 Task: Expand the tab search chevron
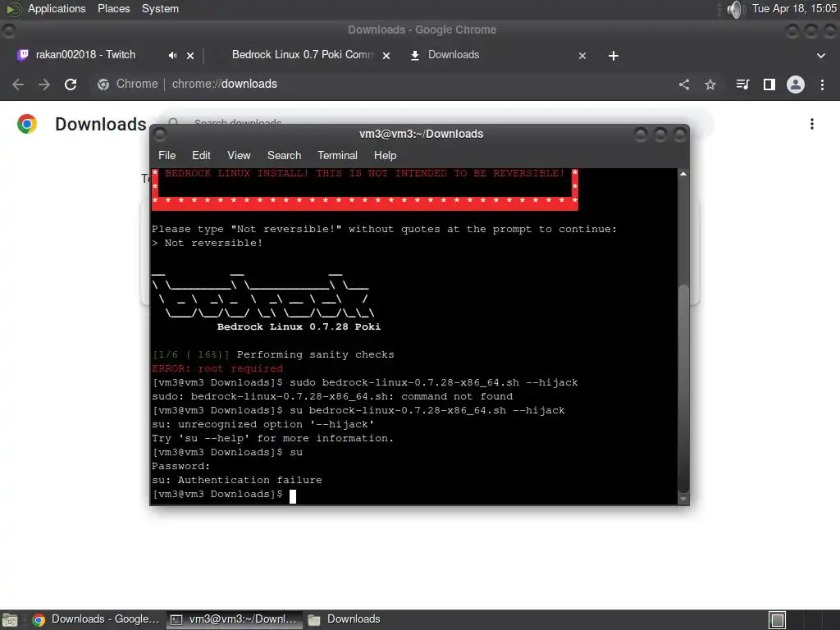pos(820,56)
